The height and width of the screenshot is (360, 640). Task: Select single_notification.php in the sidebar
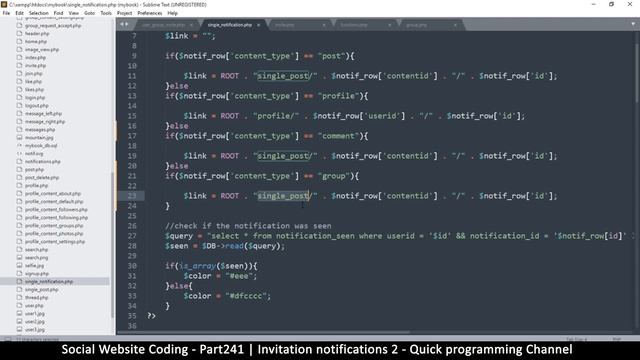pyautogui.click(x=55, y=282)
